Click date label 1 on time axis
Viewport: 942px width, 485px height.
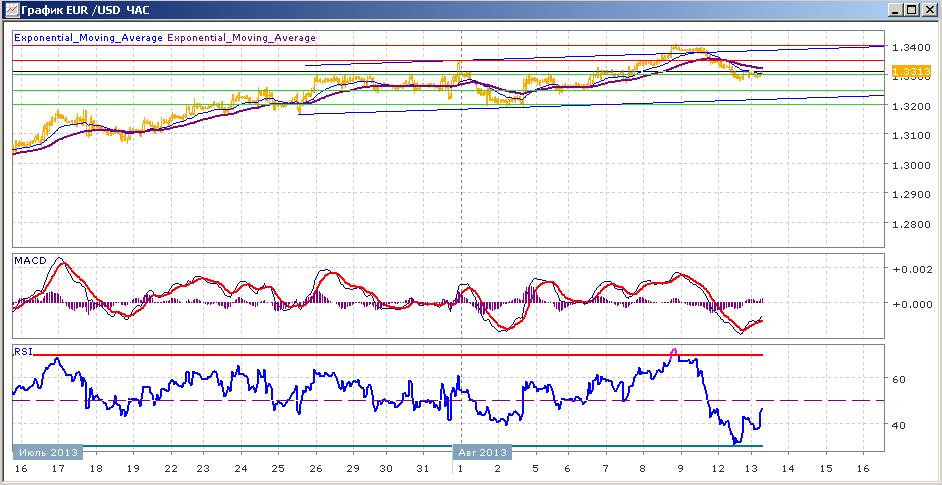(x=460, y=468)
